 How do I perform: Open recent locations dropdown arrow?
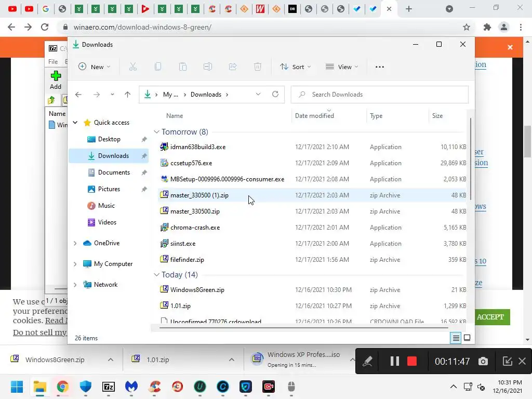click(x=112, y=95)
